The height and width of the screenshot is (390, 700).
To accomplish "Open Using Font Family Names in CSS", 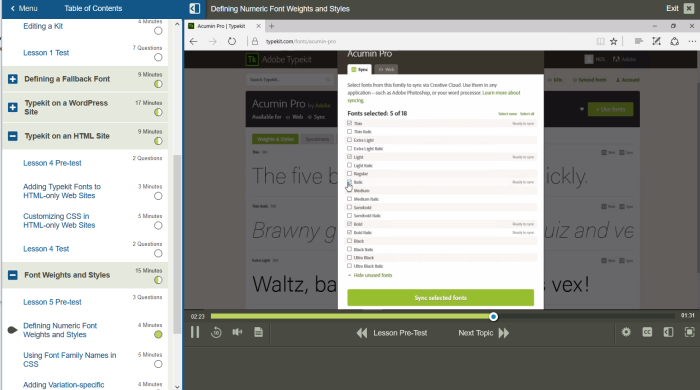I will [70, 360].
